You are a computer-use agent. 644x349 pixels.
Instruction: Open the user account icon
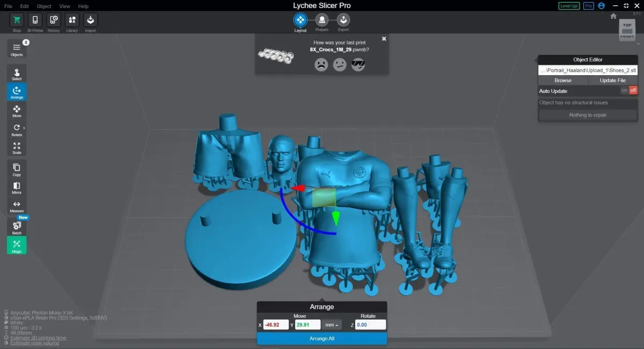(601, 5)
